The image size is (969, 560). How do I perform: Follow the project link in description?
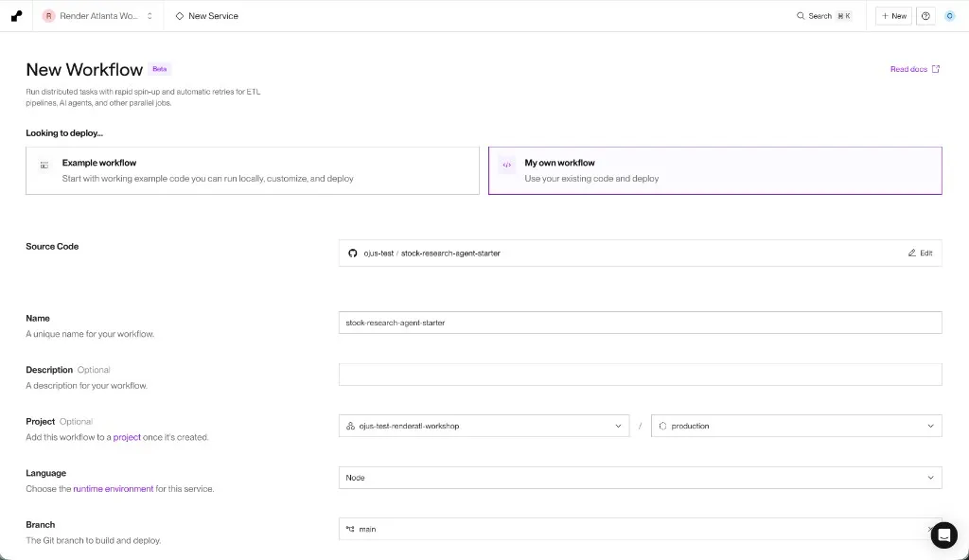pos(127,437)
